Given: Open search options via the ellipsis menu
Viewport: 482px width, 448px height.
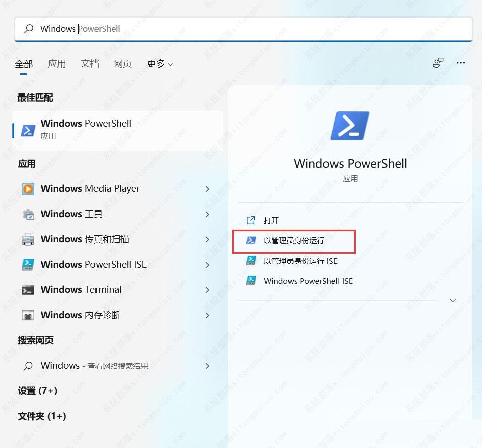Looking at the screenshot, I should 461,63.
